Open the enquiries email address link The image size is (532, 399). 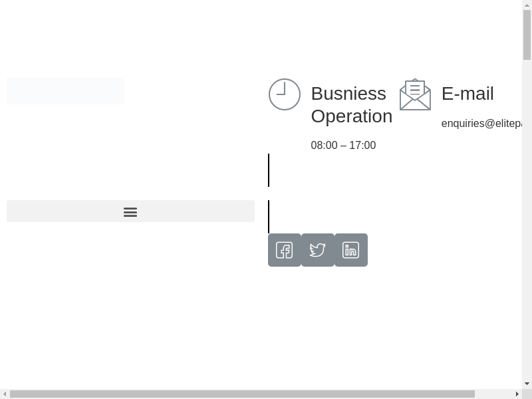[x=481, y=123]
